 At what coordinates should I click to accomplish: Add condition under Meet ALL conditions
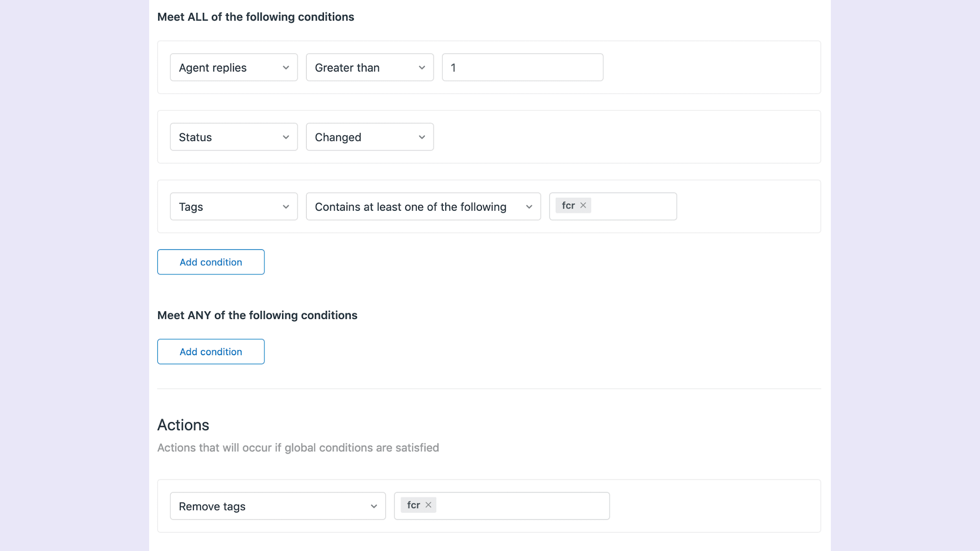pyautogui.click(x=211, y=262)
